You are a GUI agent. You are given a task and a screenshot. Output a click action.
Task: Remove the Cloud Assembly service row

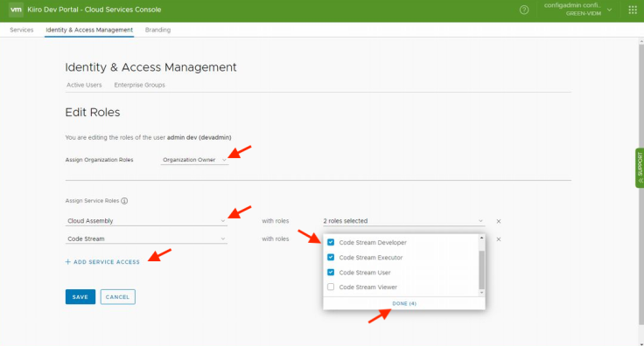click(499, 221)
